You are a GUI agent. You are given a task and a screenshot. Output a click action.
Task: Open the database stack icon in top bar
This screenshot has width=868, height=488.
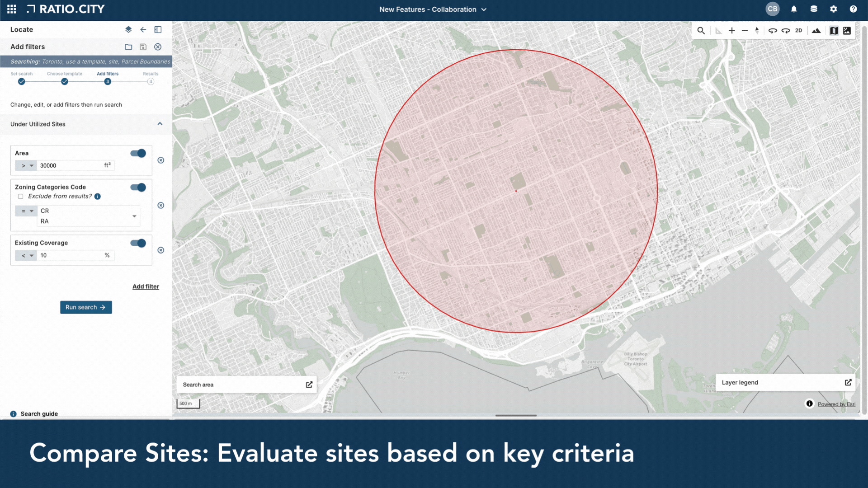click(x=813, y=9)
